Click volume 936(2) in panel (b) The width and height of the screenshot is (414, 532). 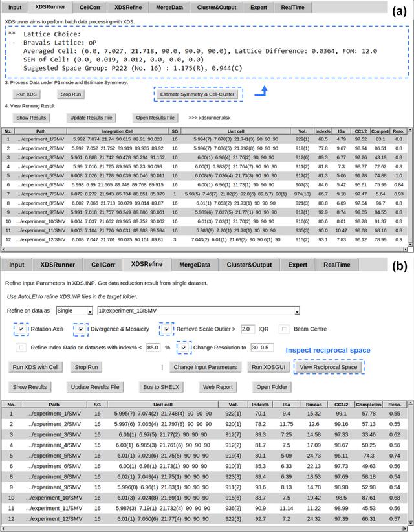233,508
